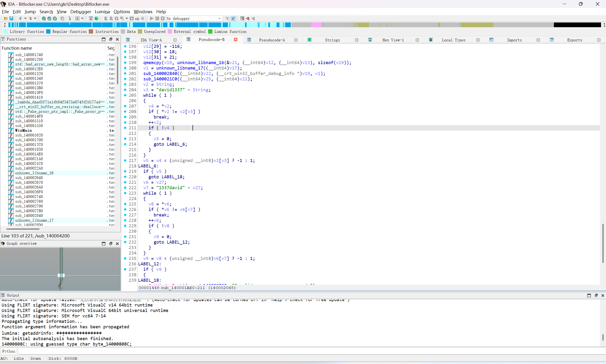
Task: Click the text search T icon
Action: point(49,18)
